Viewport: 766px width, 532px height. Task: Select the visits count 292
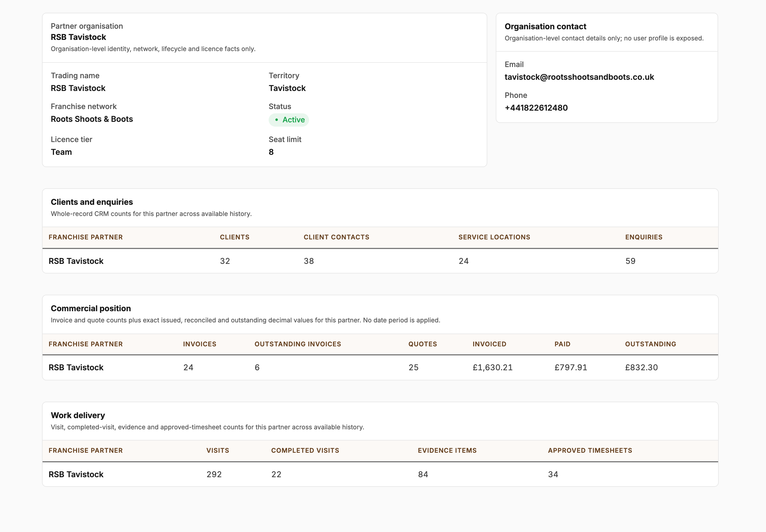(x=214, y=474)
